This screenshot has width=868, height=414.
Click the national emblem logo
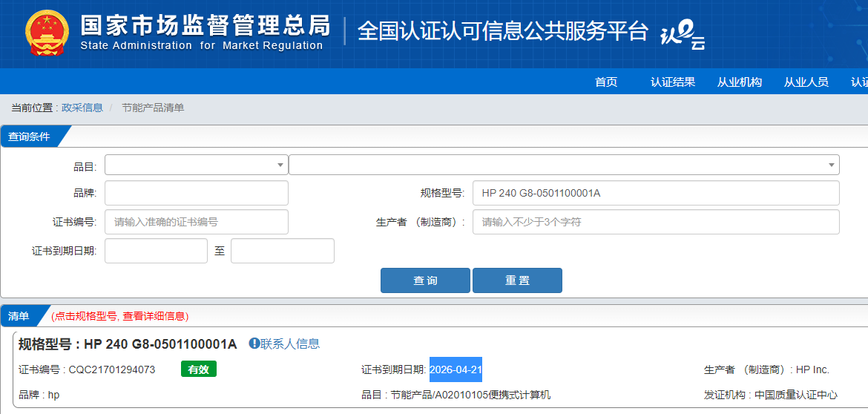(x=47, y=33)
